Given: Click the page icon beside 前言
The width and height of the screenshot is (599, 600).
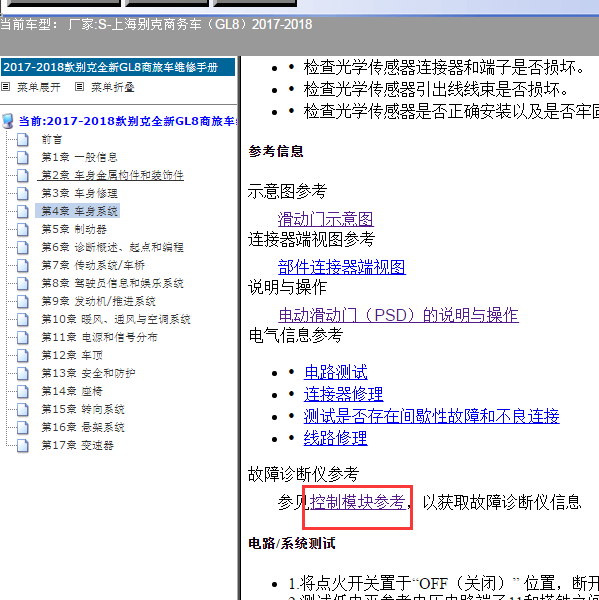Looking at the screenshot, I should click(x=23, y=139).
